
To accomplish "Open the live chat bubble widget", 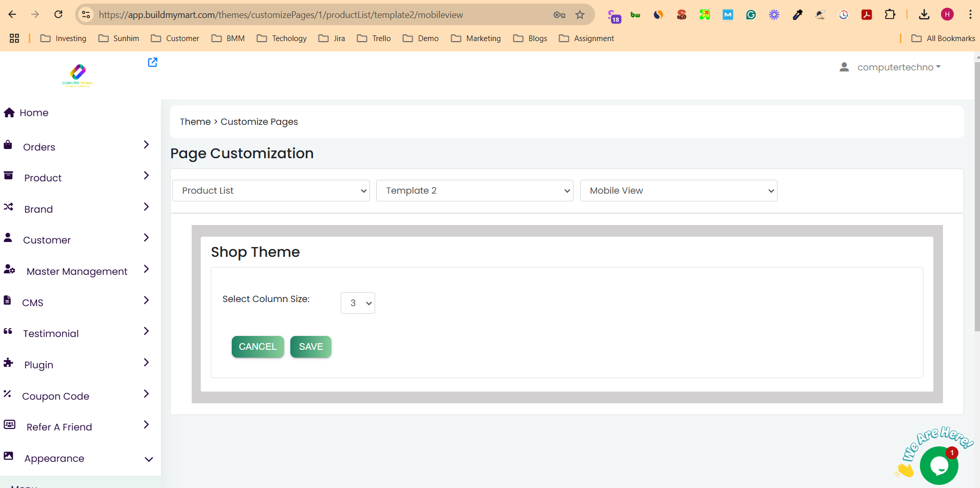I will [939, 465].
